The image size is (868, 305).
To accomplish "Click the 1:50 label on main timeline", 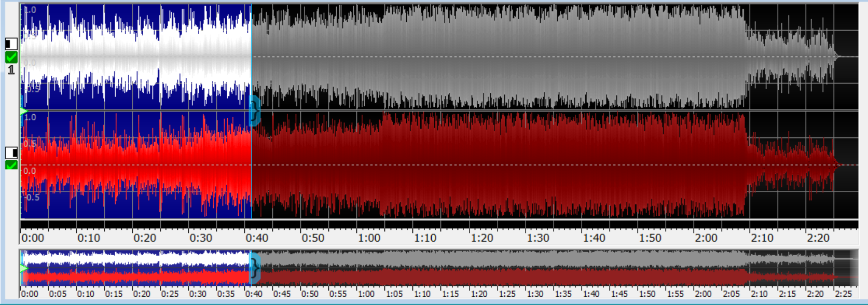I will pyautogui.click(x=650, y=238).
